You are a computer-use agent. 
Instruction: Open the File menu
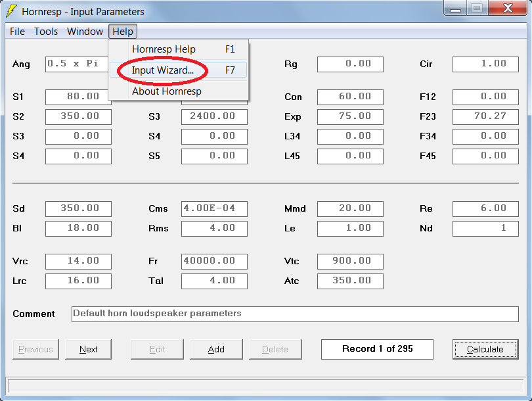pos(17,32)
